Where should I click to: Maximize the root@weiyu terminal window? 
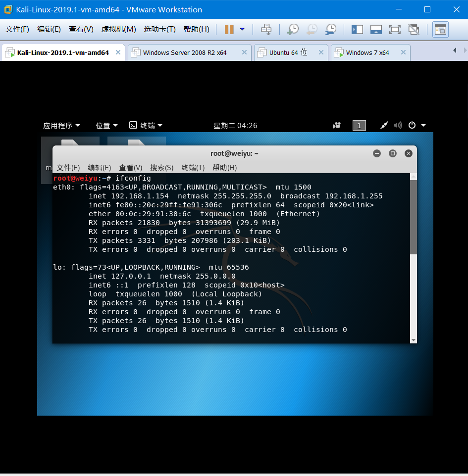(x=393, y=153)
